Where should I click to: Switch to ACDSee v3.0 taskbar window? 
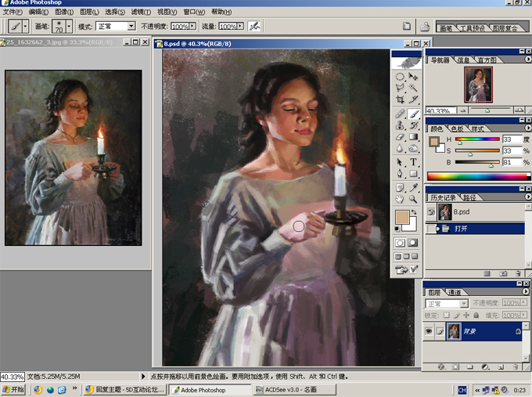pyautogui.click(x=294, y=389)
